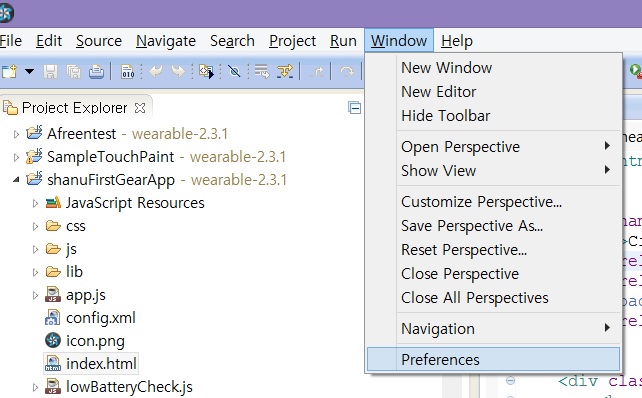
Task: Collapse the shanuFirstGearApp project node
Action: tap(16, 180)
